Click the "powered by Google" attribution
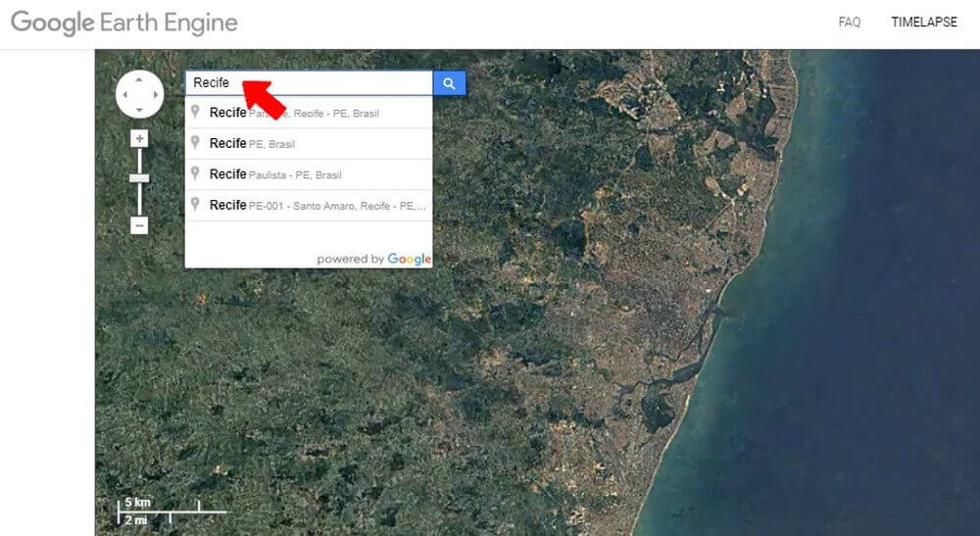The width and height of the screenshot is (980, 536). point(373,259)
